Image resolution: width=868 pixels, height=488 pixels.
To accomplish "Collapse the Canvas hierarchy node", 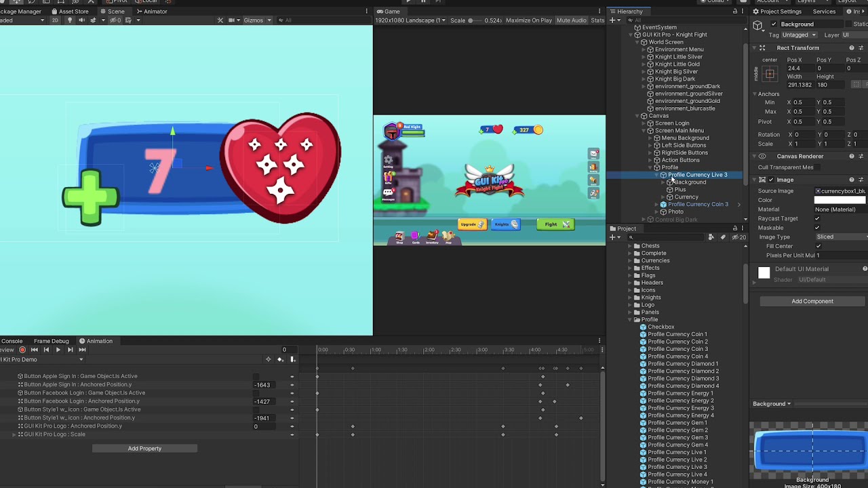I will click(638, 116).
